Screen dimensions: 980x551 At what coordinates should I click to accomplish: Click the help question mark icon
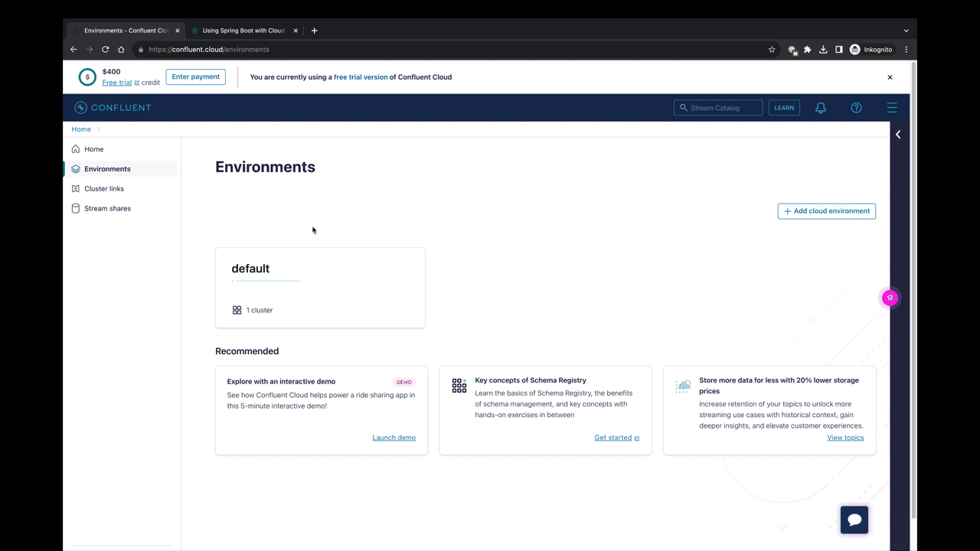(856, 107)
